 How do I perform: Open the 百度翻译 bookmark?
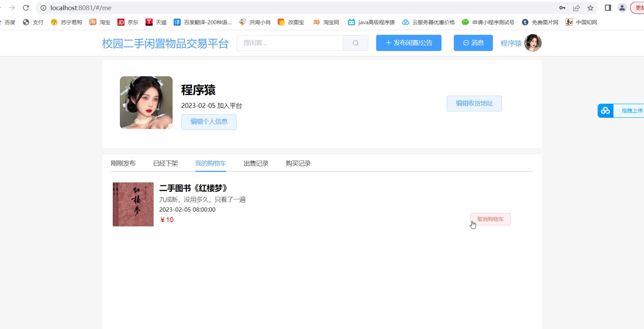pyautogui.click(x=202, y=22)
